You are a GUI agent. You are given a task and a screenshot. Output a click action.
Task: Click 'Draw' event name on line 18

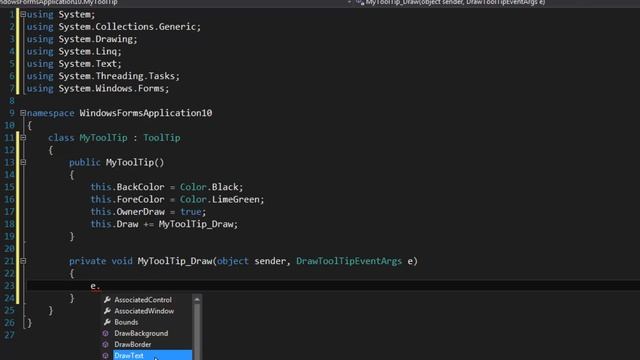[127, 224]
